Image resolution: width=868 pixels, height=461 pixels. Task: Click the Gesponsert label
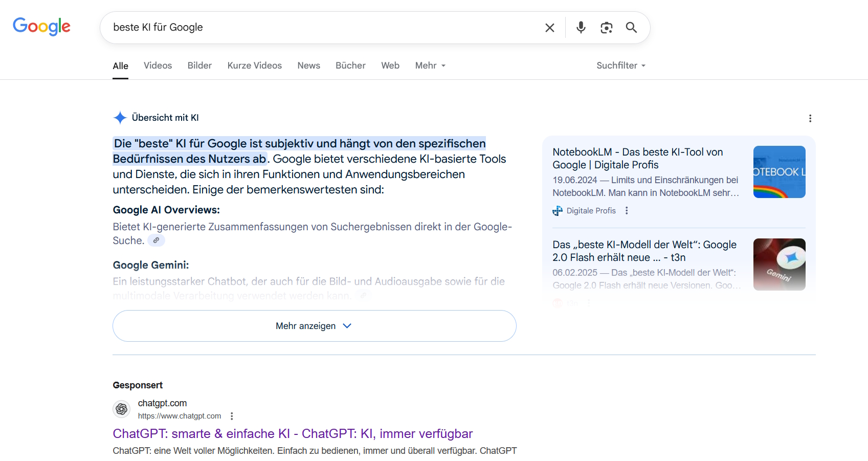(138, 385)
